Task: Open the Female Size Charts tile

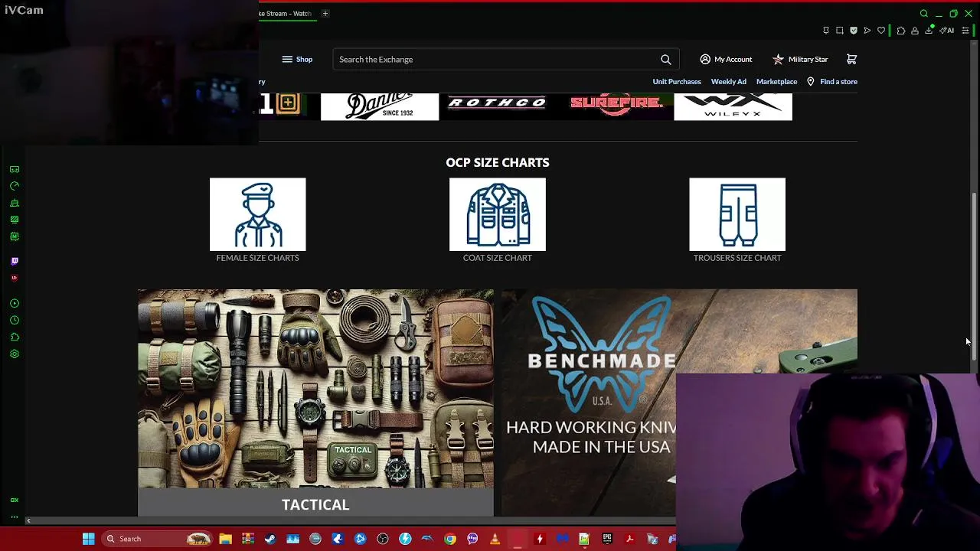Action: click(x=257, y=214)
